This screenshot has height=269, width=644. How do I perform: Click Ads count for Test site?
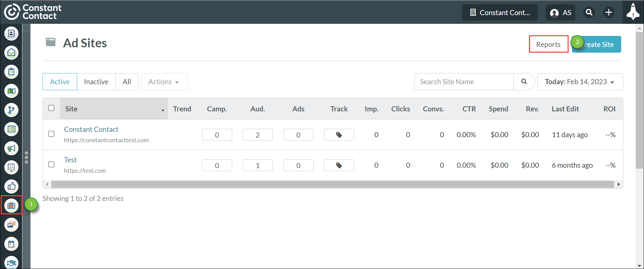tap(299, 165)
